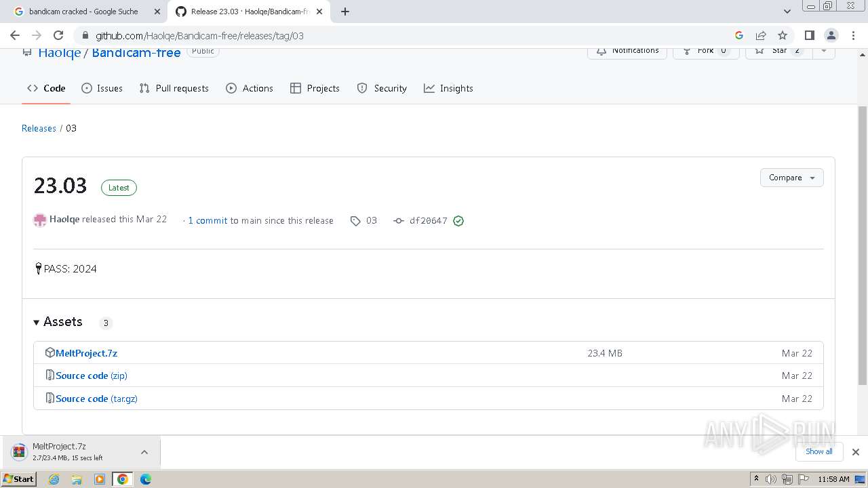Open the Haolqe owner link
868x488 pixels.
tap(59, 52)
